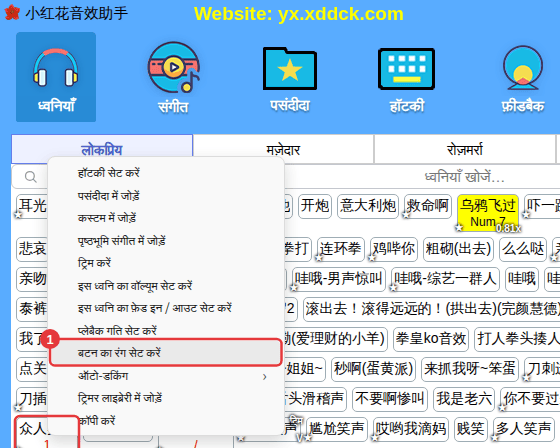Play the 我是老六 sound button
The width and height of the screenshot is (560, 448).
(x=464, y=399)
